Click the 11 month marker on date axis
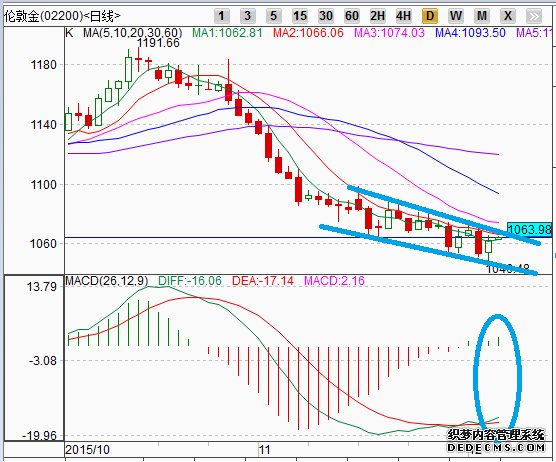 (x=264, y=450)
